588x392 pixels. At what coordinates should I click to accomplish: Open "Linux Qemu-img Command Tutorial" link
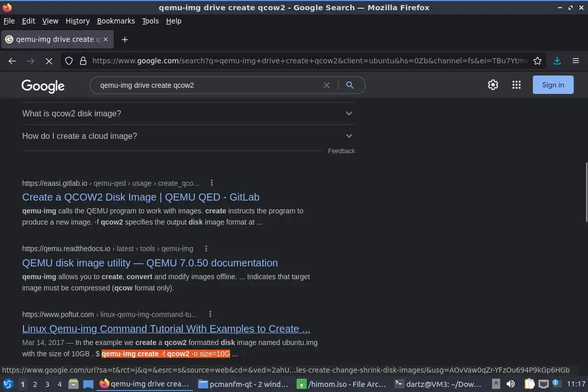coord(166,329)
